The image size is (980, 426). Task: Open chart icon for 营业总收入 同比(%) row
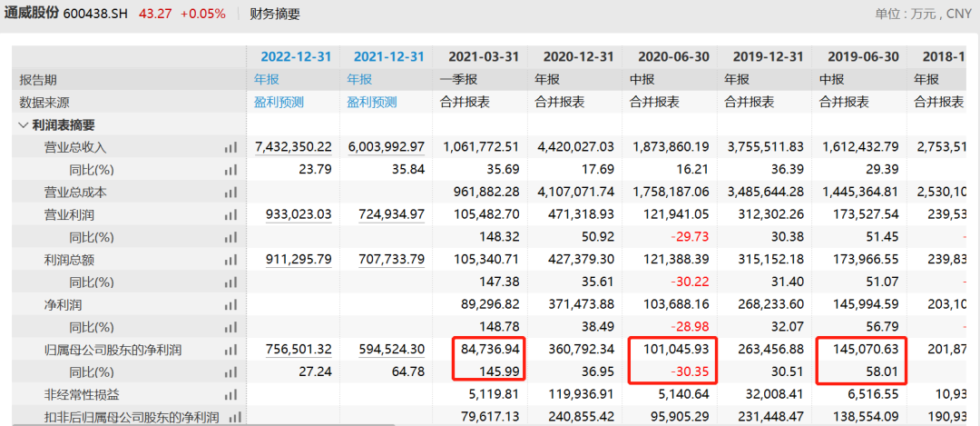tap(230, 170)
